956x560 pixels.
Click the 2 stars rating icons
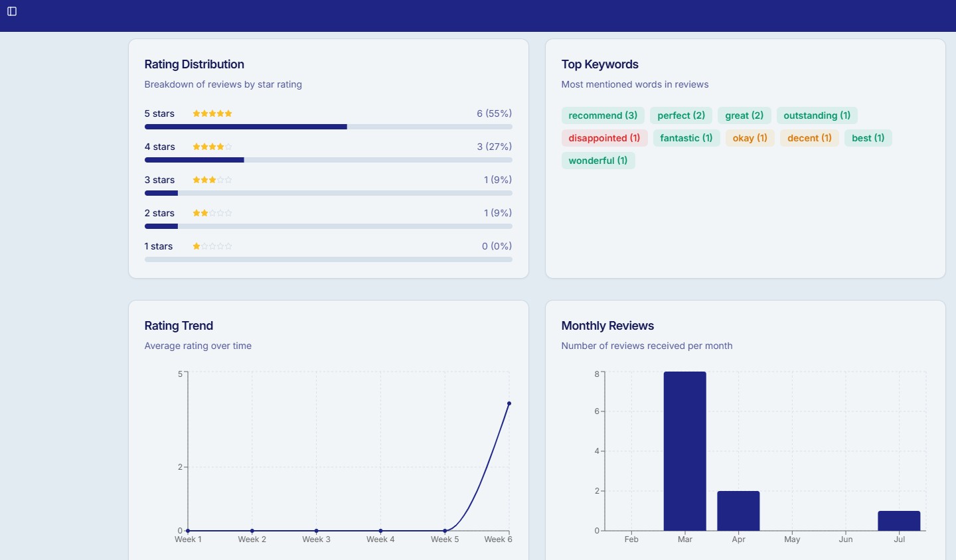pos(212,213)
